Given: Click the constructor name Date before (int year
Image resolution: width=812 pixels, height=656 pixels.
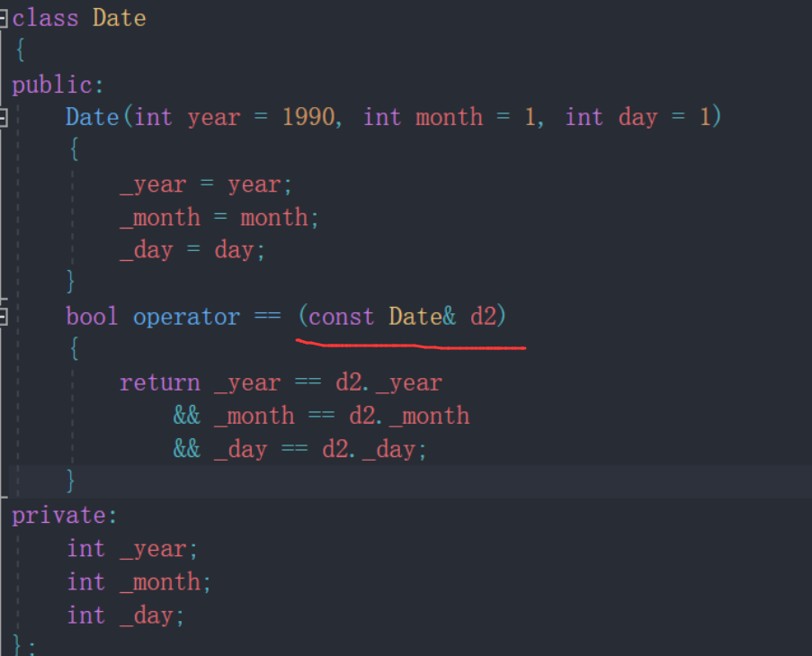Looking at the screenshot, I should pyautogui.click(x=93, y=117).
